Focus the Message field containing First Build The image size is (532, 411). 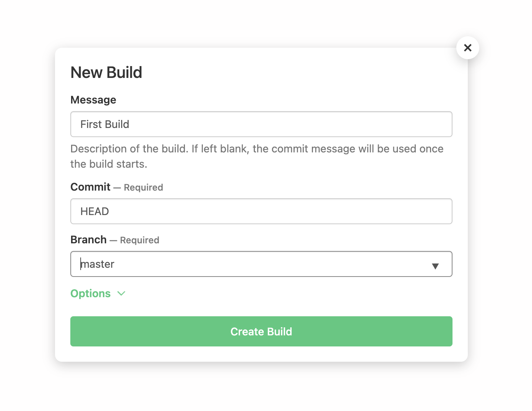(x=261, y=124)
